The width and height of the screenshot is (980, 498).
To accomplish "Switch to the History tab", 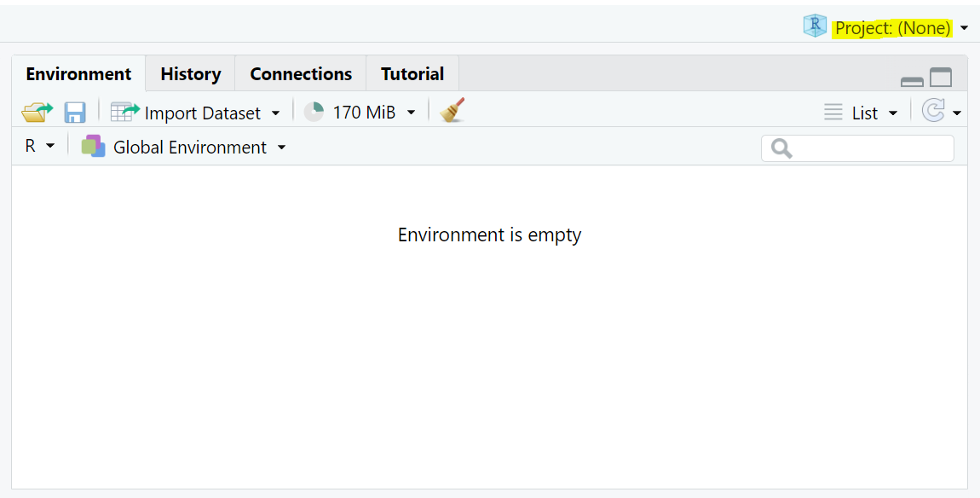I will 190,74.
